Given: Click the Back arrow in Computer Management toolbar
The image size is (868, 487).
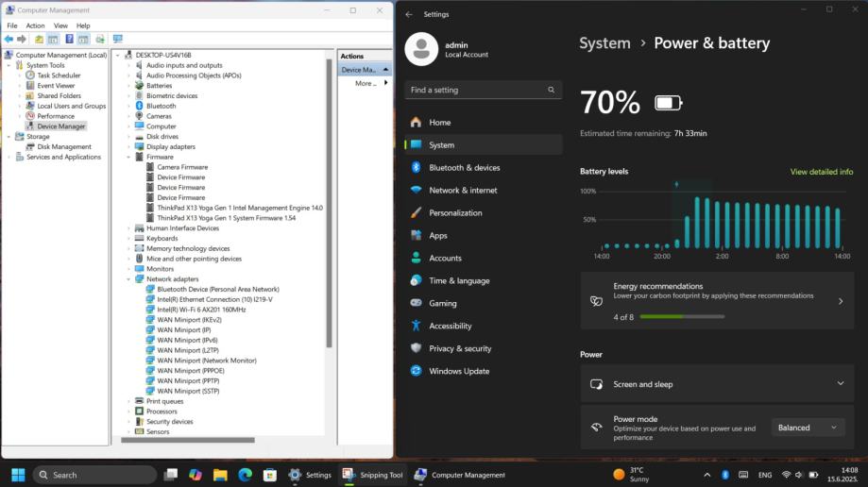Looking at the screenshot, I should tap(9, 40).
